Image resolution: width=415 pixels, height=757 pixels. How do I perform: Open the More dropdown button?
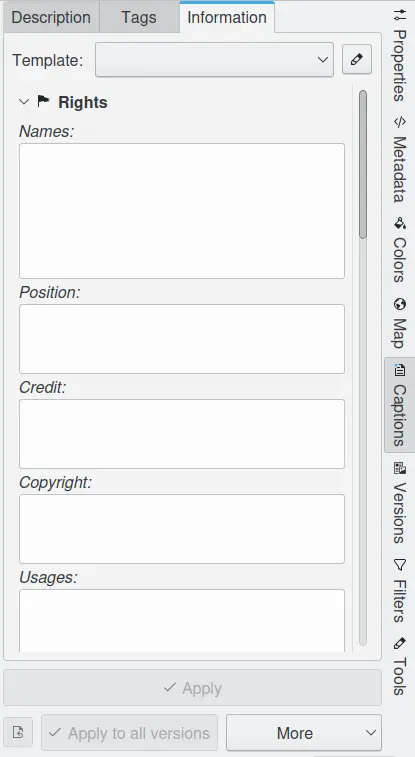coord(304,733)
